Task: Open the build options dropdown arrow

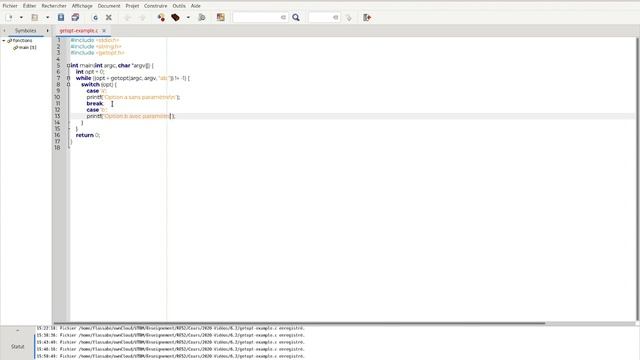Action: pyautogui.click(x=188, y=18)
